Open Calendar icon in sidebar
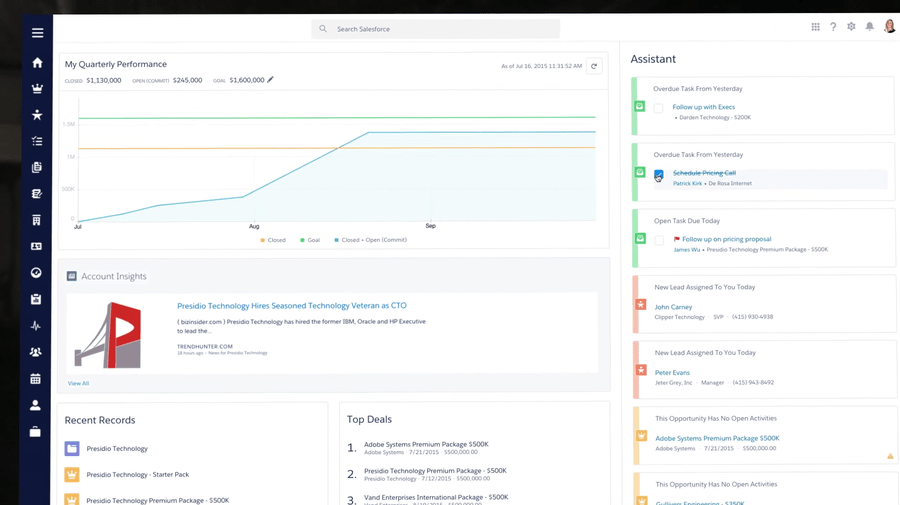 (36, 379)
